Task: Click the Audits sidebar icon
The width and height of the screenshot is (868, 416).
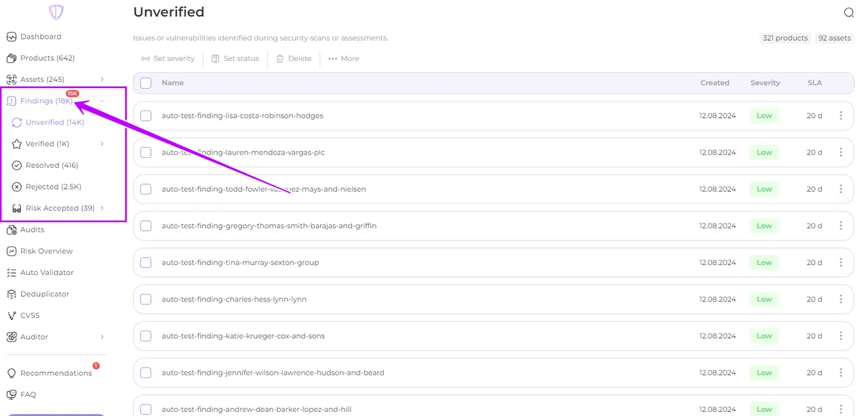Action: [x=12, y=230]
